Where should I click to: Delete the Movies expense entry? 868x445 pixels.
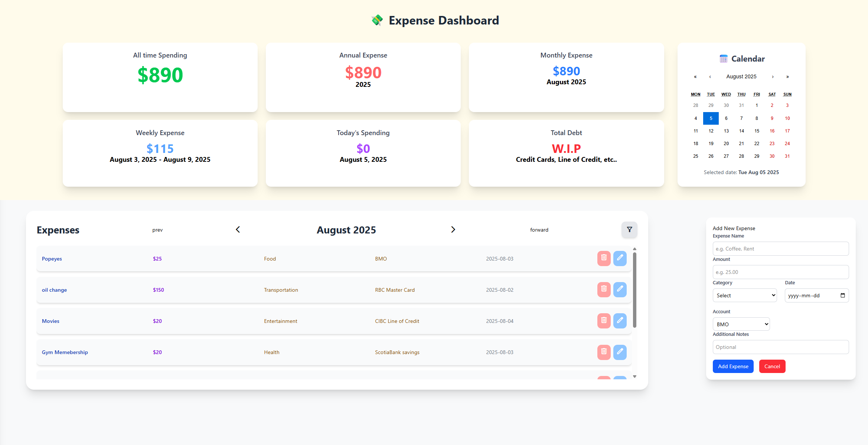[x=604, y=321]
